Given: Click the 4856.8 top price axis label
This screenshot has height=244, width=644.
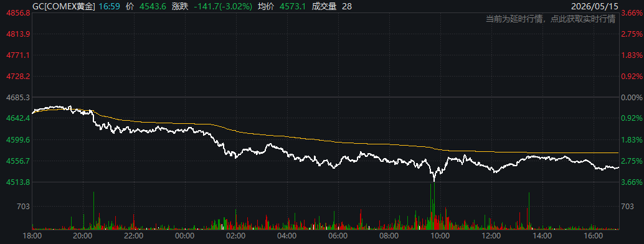Looking at the screenshot, I should point(17,13).
